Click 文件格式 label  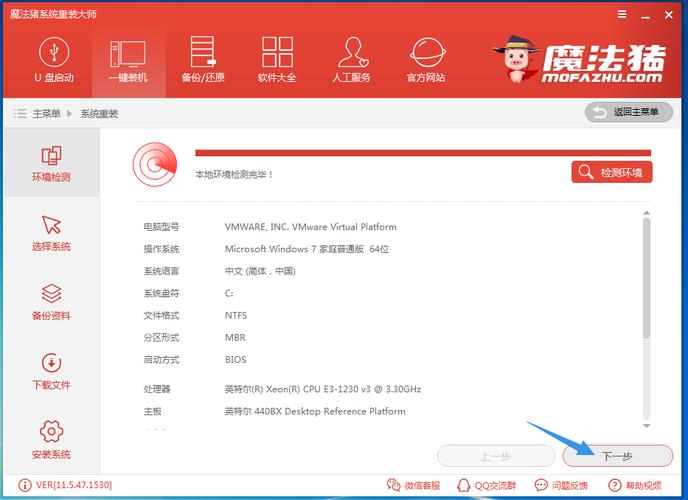(x=161, y=315)
